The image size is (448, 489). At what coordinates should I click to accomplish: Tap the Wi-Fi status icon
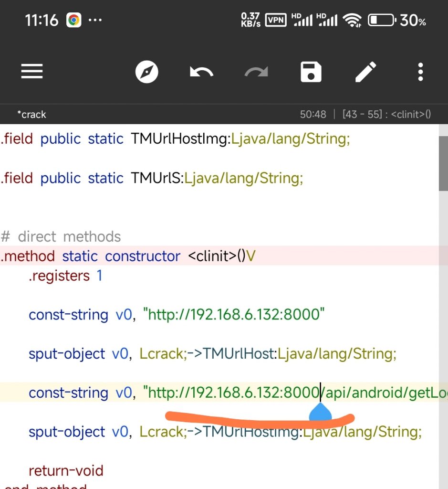tap(352, 20)
